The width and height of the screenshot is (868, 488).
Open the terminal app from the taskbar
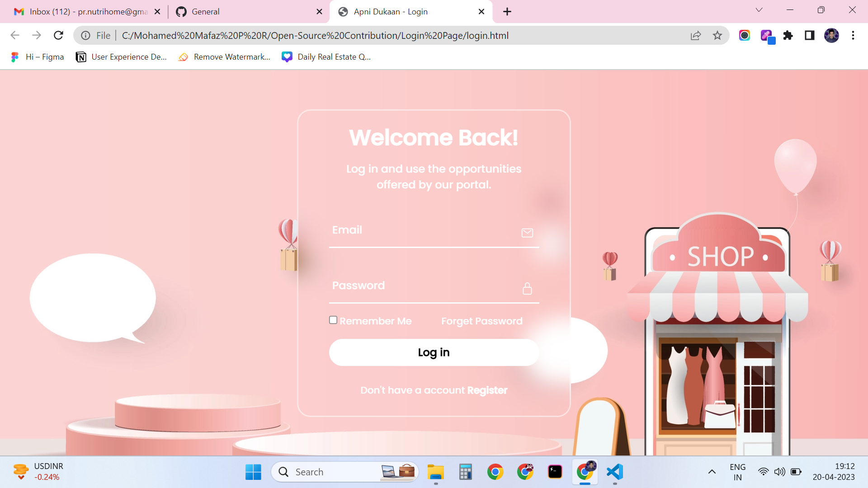(x=555, y=472)
